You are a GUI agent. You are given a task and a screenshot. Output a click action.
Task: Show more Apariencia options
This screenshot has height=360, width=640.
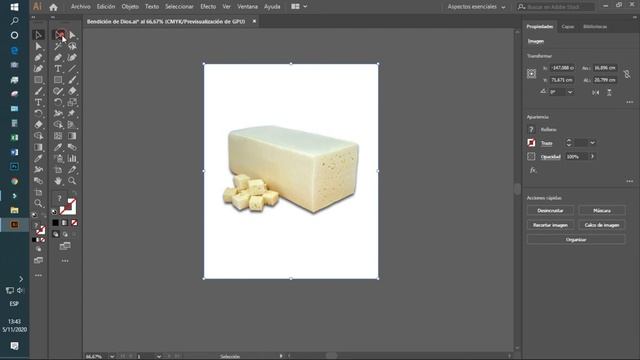click(629, 181)
